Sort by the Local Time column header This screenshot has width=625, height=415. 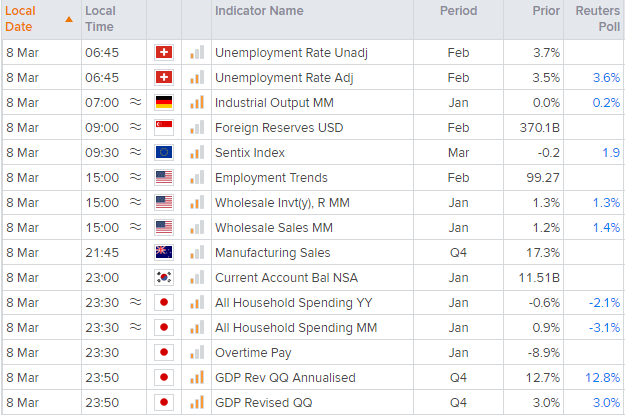pyautogui.click(x=100, y=19)
